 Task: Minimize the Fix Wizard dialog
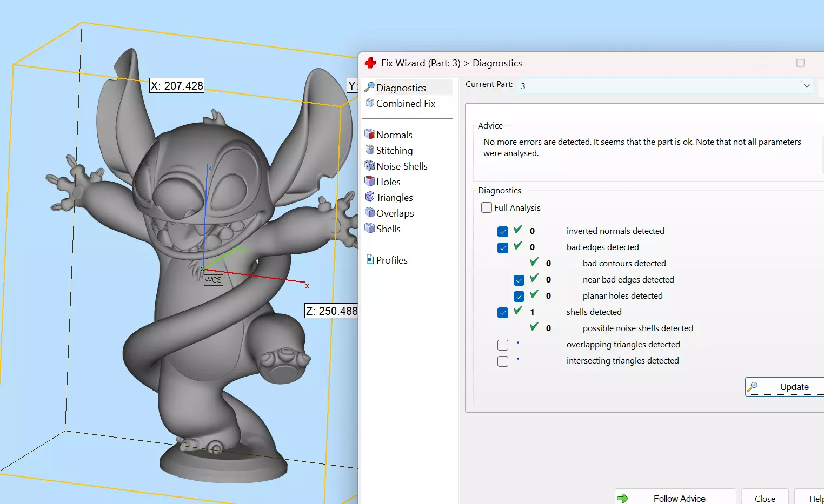coord(763,63)
